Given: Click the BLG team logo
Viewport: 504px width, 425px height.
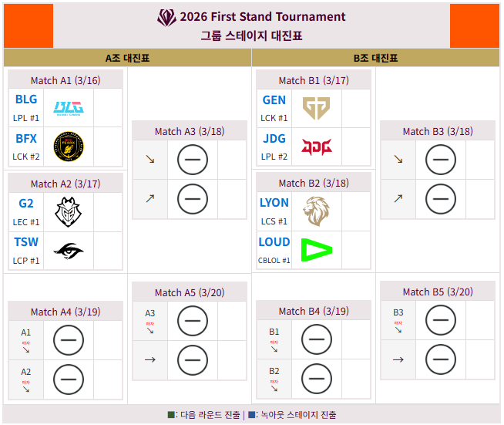Looking at the screenshot, I should (69, 108).
